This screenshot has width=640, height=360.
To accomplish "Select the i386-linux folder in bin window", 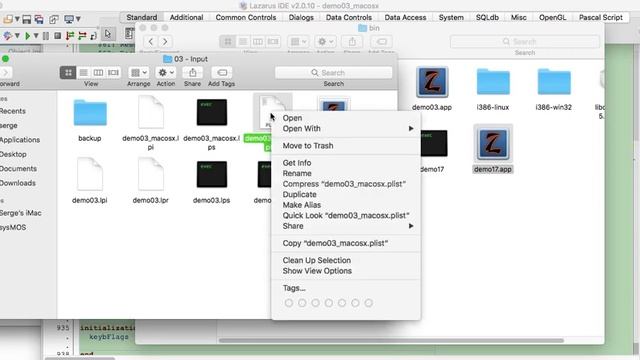I will click(493, 82).
